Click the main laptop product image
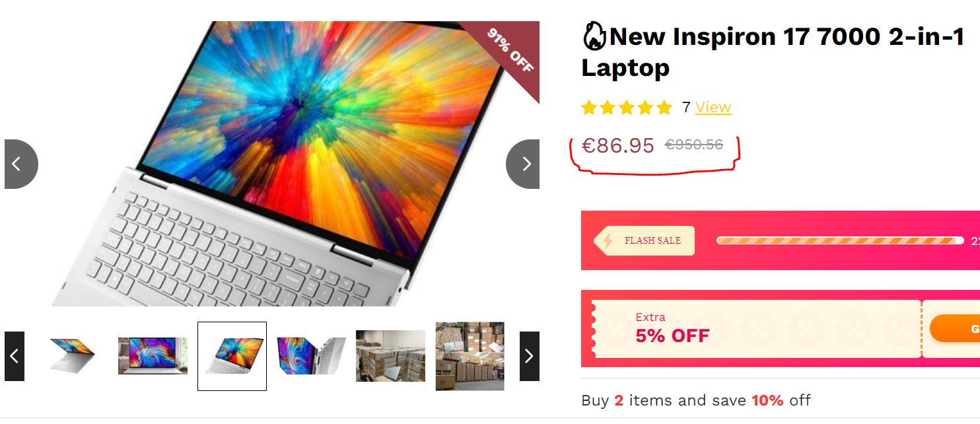 pos(272,164)
